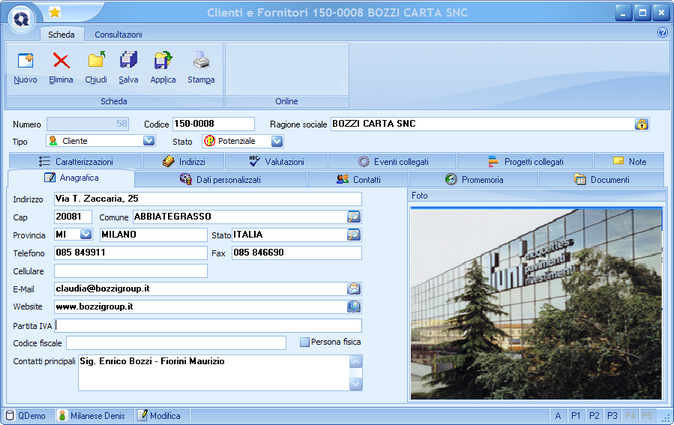Open the Note tab
The width and height of the screenshot is (674, 425).
[629, 162]
